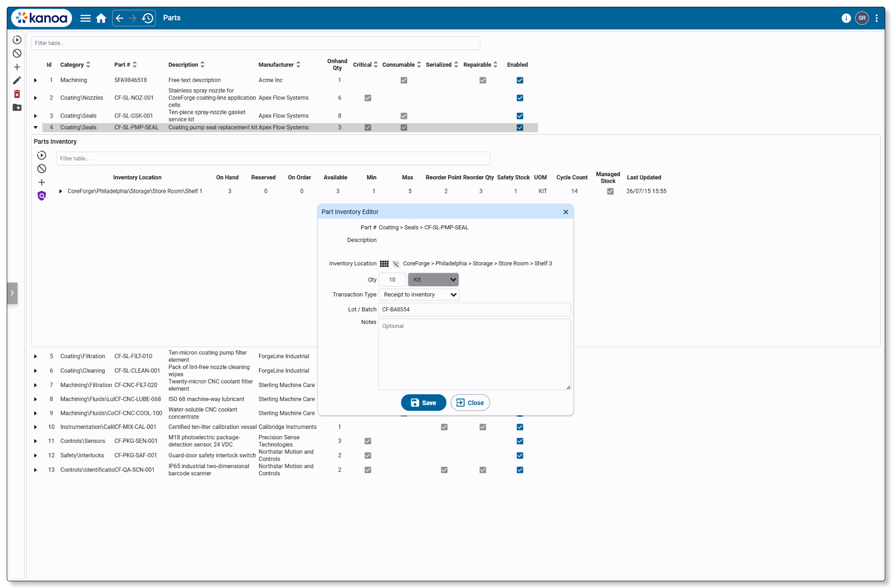
Task: Expand the Shelf 1 inventory location row
Action: [x=61, y=191]
